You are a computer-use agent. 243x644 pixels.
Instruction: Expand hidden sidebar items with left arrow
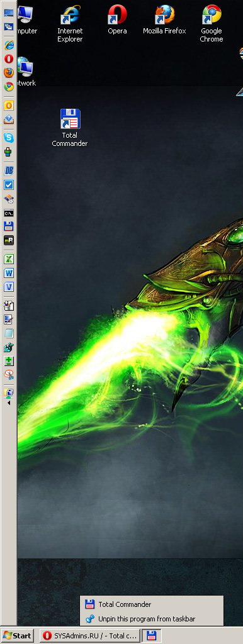point(9,403)
